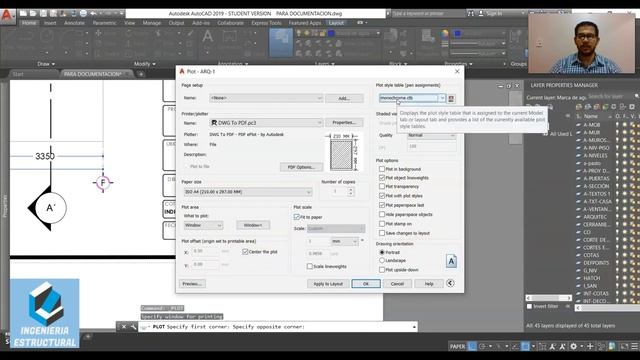The image size is (640, 360).
Task: Enable Plot upside-down checkbox
Action: tap(382, 269)
